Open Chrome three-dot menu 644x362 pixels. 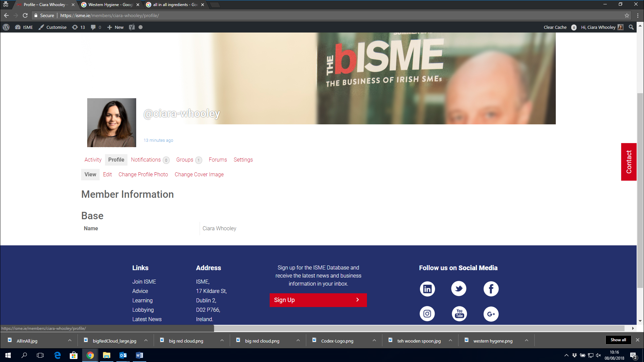click(x=638, y=15)
